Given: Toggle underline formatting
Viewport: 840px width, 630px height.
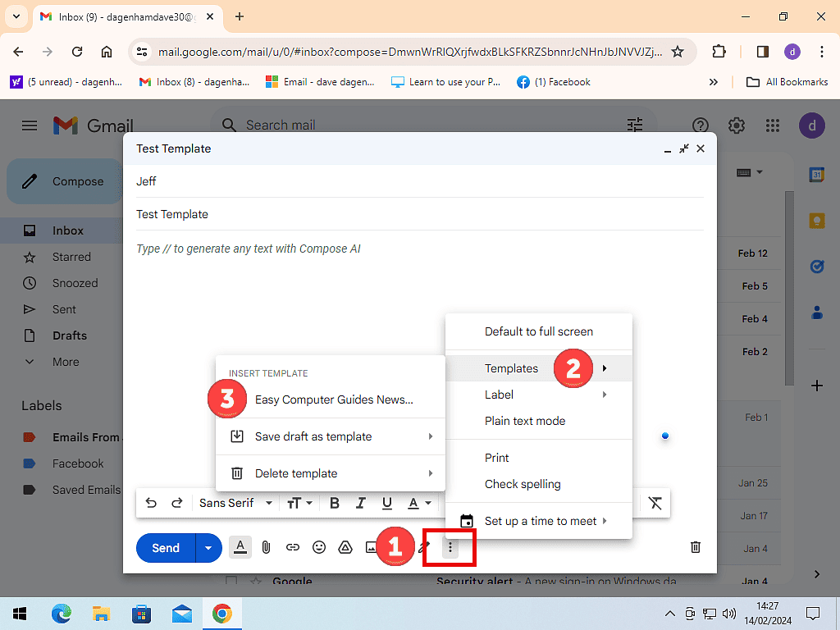Looking at the screenshot, I should 386,503.
